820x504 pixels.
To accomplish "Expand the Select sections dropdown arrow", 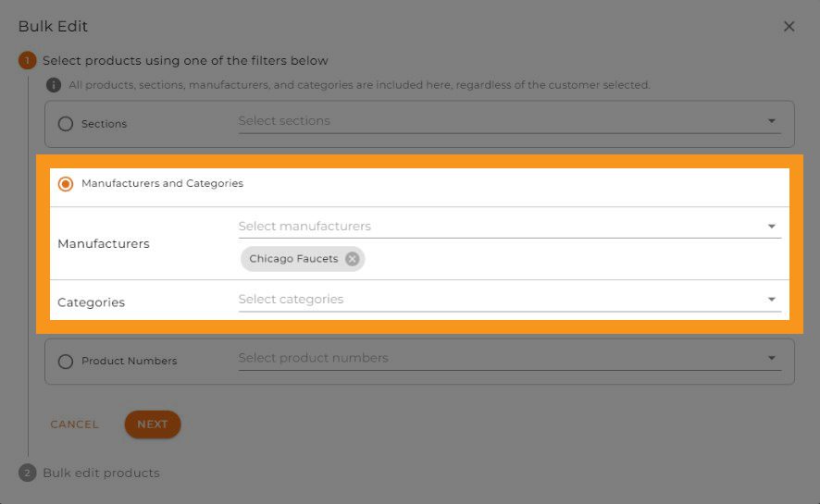I will pyautogui.click(x=771, y=121).
